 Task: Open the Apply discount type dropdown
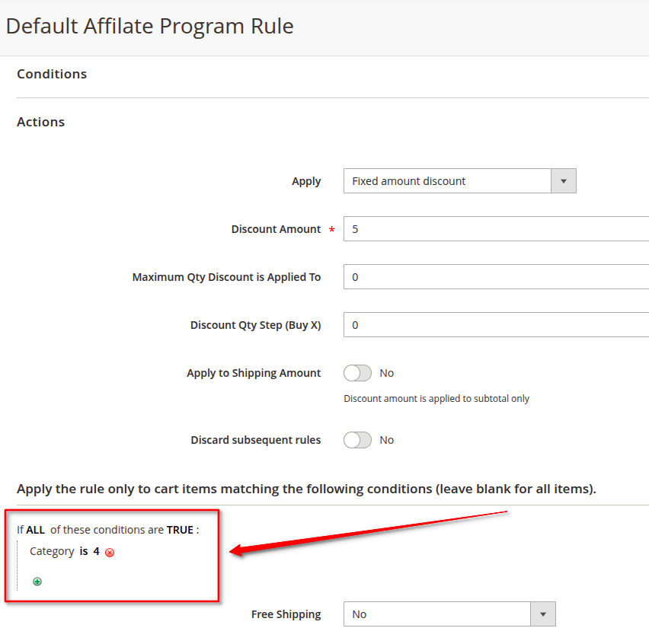click(x=460, y=180)
